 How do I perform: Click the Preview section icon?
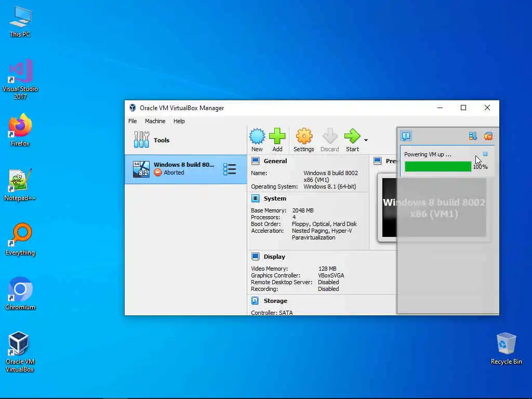point(378,161)
